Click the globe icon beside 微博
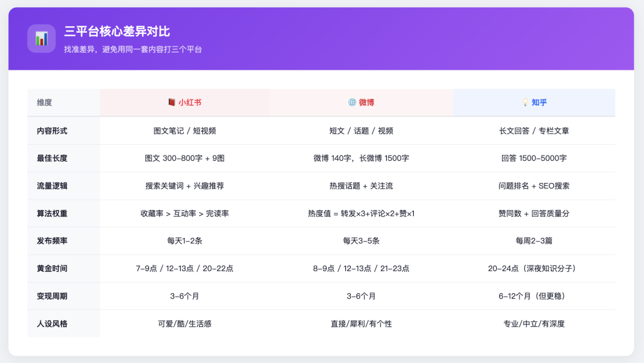Screen dimensions: 644x363 (352, 103)
